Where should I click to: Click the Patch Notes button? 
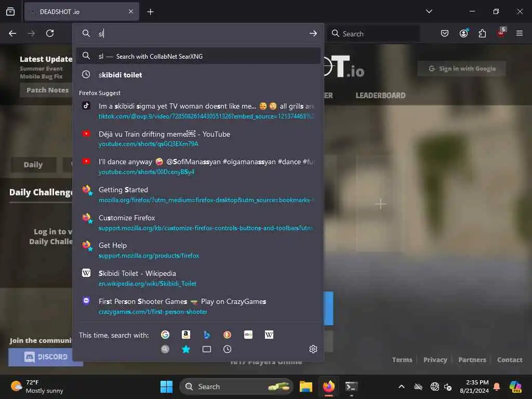click(47, 90)
